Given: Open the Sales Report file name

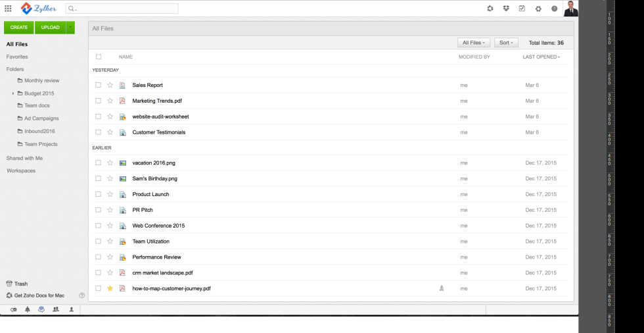Looking at the screenshot, I should [x=147, y=85].
